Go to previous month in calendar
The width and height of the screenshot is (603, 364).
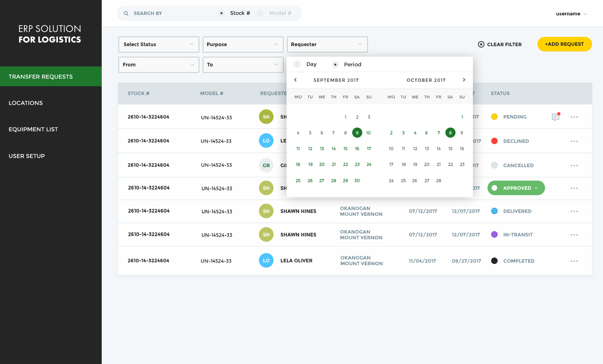point(295,80)
